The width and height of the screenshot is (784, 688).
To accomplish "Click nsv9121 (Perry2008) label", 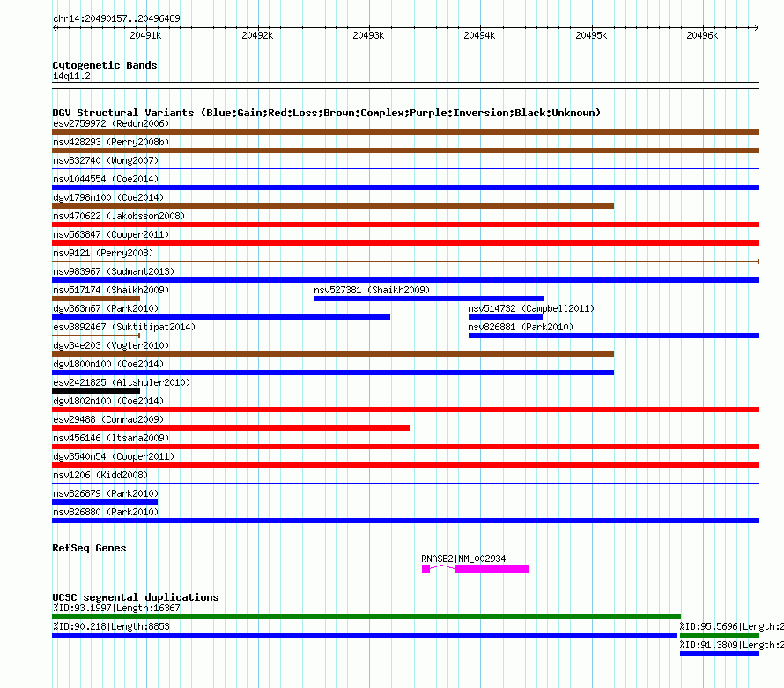I will point(103,253).
